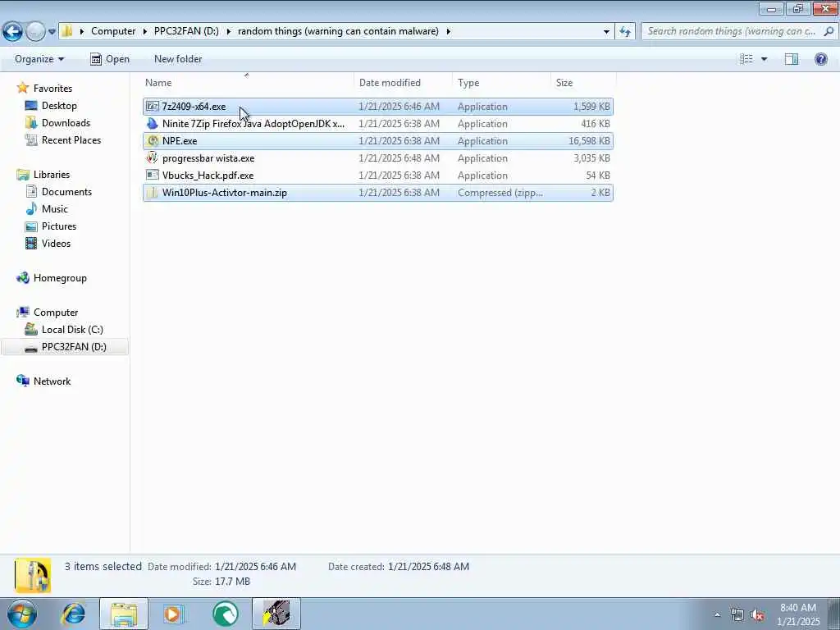
Task: Click Windows Explorer taskbar icon
Action: pos(124,614)
